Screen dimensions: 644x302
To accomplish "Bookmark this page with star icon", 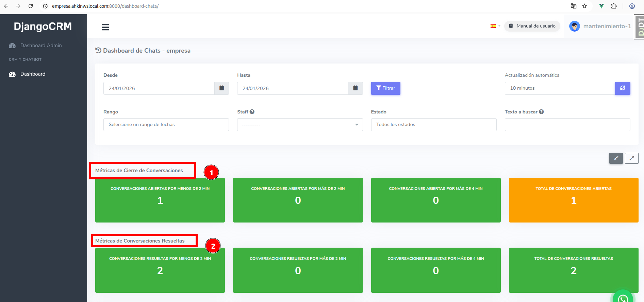I will 584,6.
